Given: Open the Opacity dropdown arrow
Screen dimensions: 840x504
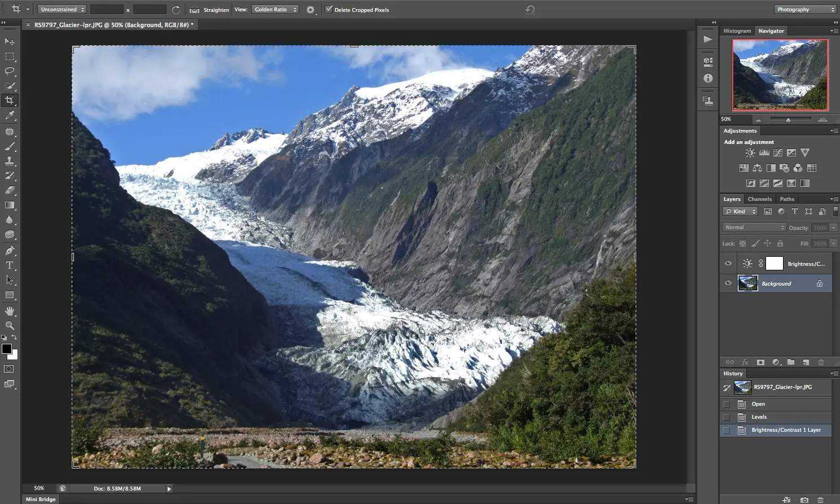Looking at the screenshot, I should coord(833,227).
